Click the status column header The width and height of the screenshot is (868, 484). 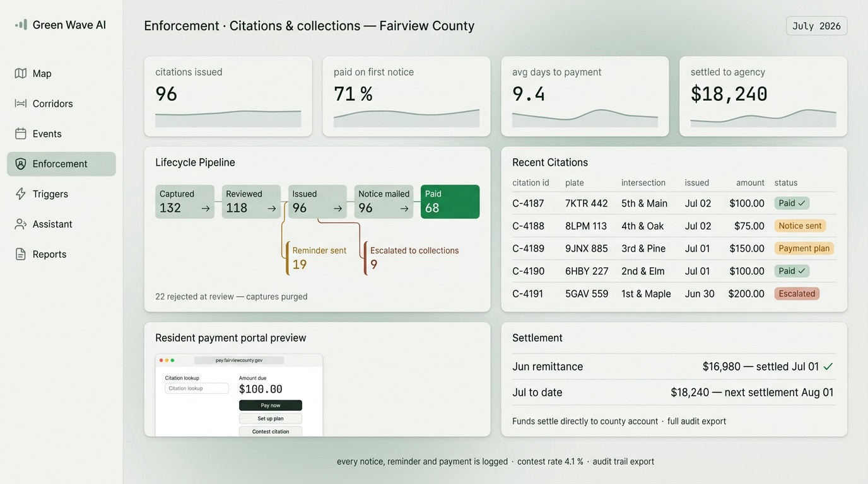coord(786,183)
